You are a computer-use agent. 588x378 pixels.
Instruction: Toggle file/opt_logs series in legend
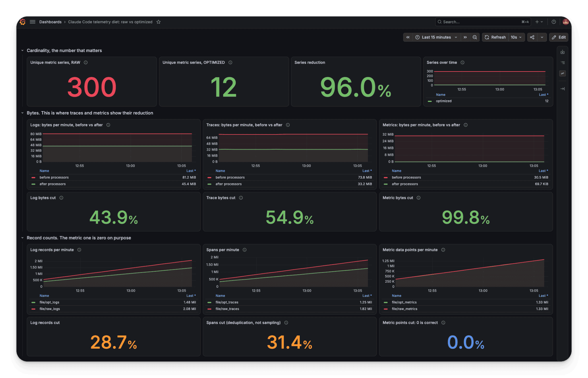point(49,302)
